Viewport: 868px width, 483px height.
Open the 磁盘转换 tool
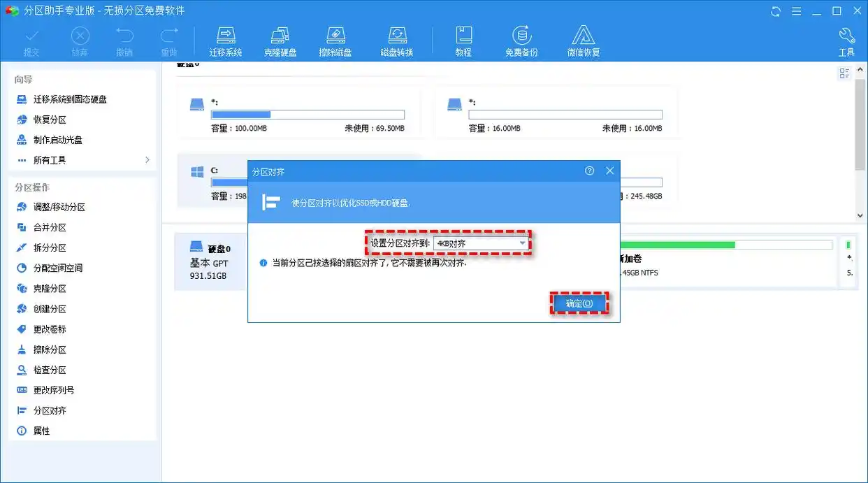click(396, 40)
